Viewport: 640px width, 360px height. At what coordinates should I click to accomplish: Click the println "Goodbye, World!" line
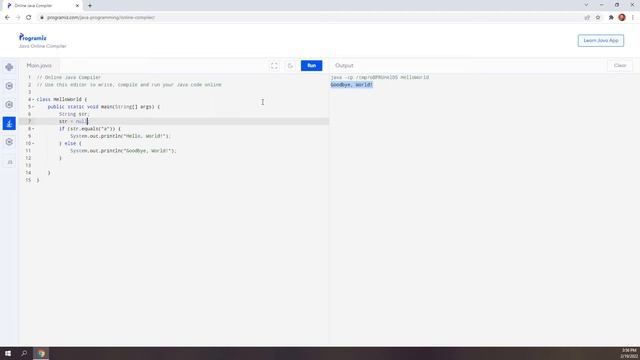coord(123,151)
